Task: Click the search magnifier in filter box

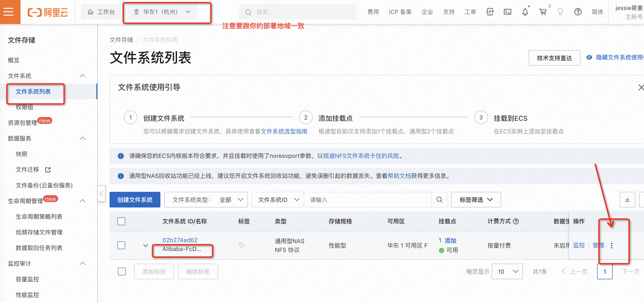Action: click(x=439, y=200)
